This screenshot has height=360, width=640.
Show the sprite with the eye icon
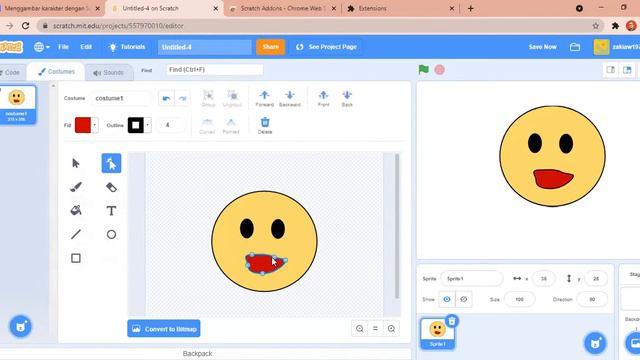(x=447, y=299)
